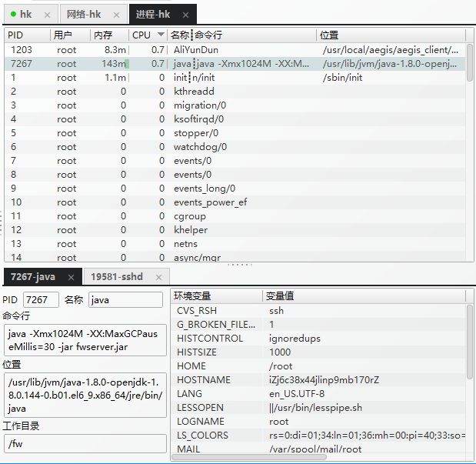Screen dimensions: 476x464
Task: Select the HOME variable row
Action: 319,366
